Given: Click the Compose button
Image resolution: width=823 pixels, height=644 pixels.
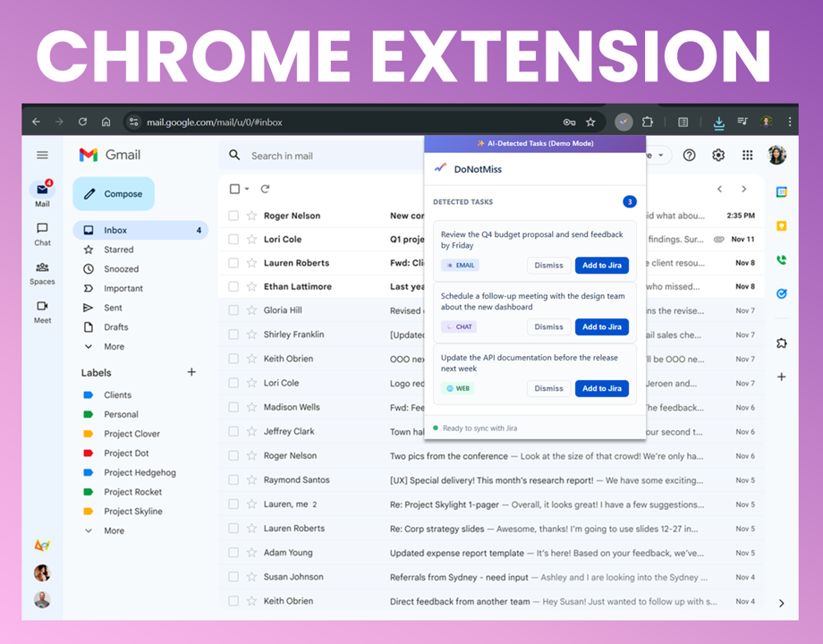Looking at the screenshot, I should [114, 194].
